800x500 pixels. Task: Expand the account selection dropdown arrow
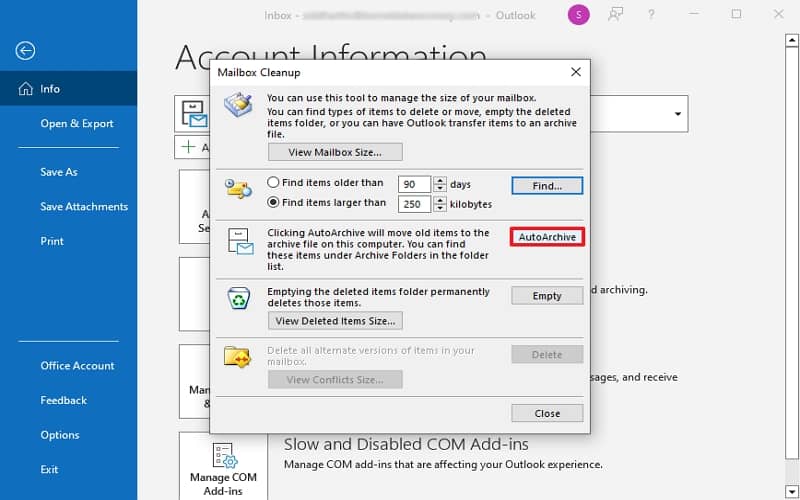[678, 114]
